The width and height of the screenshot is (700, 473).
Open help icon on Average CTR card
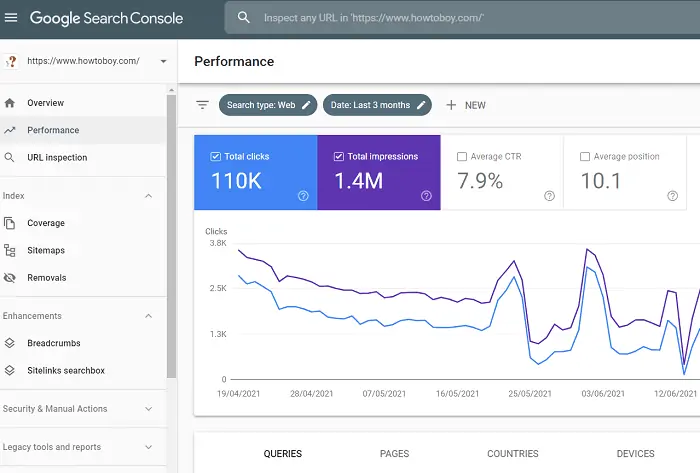550,196
